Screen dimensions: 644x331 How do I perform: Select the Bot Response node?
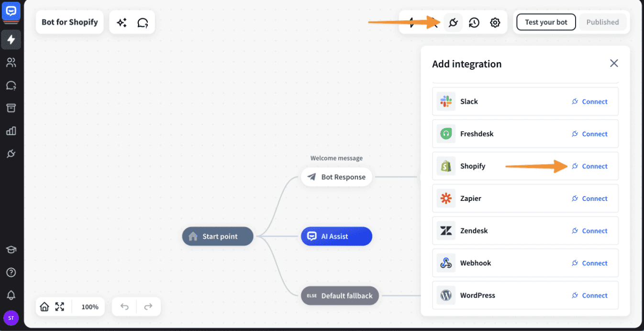point(336,177)
